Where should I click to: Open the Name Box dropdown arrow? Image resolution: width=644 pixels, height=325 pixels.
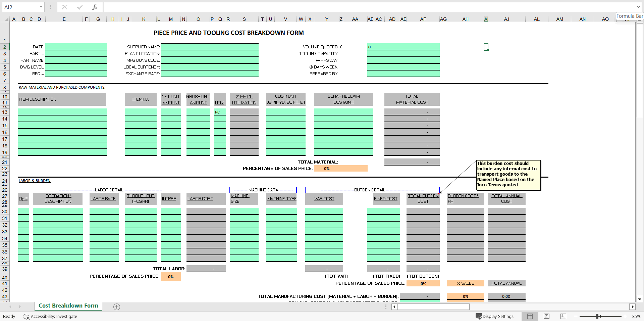click(x=41, y=7)
